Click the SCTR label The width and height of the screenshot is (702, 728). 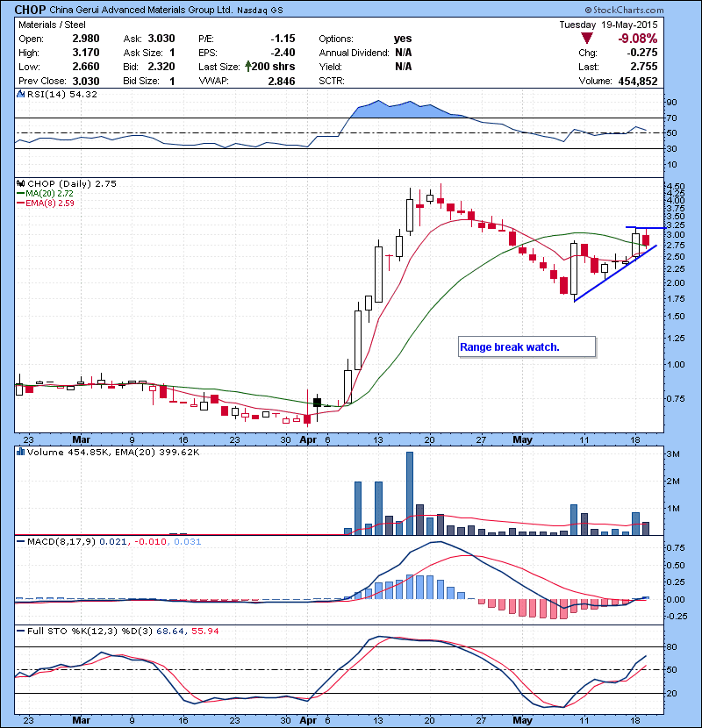click(x=332, y=81)
